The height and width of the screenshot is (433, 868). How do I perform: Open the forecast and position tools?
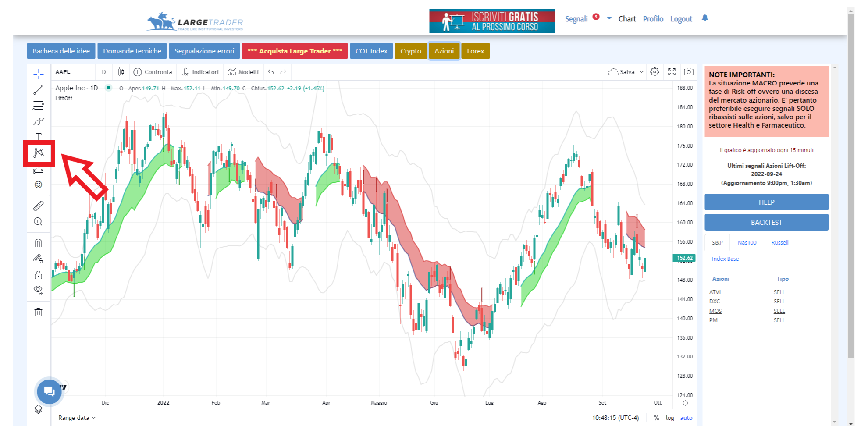click(x=39, y=170)
